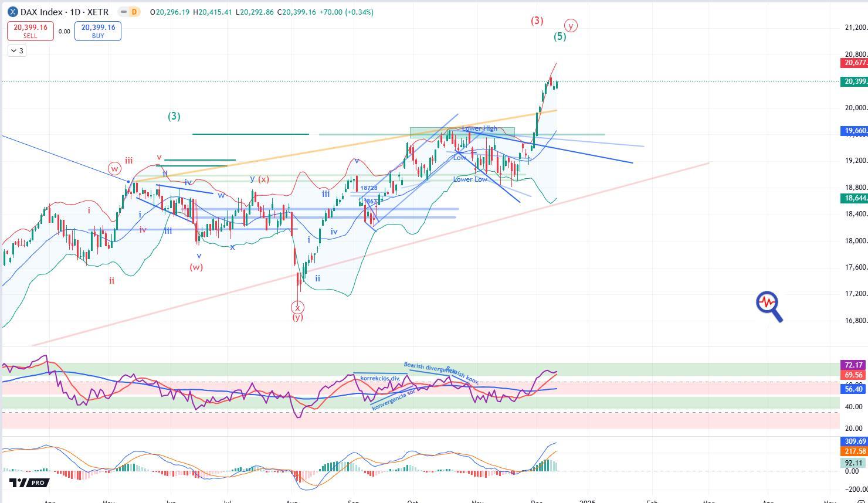Click the red (3) wave label at top
This screenshot has height=503, width=868.
[x=537, y=21]
